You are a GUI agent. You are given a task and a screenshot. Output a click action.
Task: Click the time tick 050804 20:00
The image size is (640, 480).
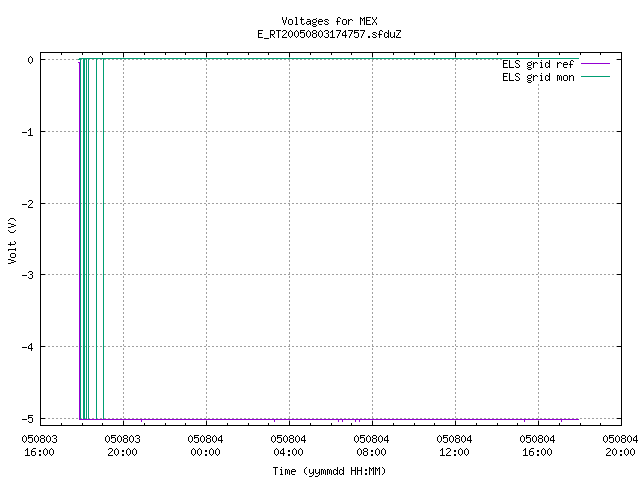coord(620,446)
